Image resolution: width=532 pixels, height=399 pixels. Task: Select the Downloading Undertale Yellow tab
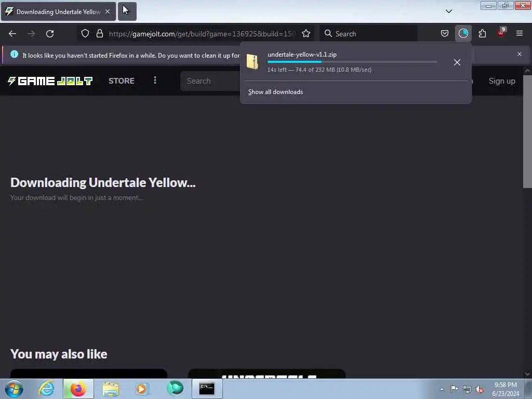[58, 11]
